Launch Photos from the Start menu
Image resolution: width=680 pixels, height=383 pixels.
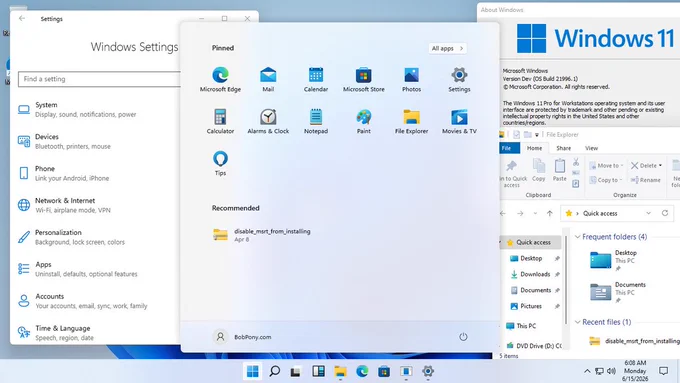(x=411, y=79)
